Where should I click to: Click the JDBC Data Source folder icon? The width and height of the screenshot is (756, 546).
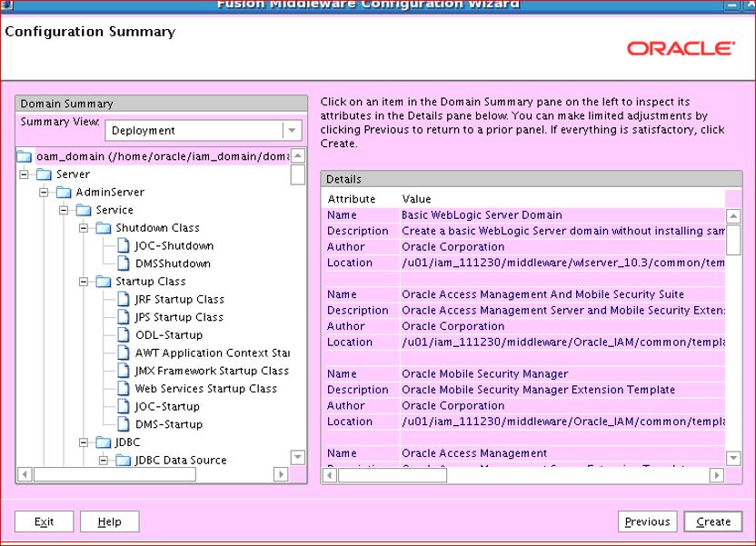(x=123, y=460)
